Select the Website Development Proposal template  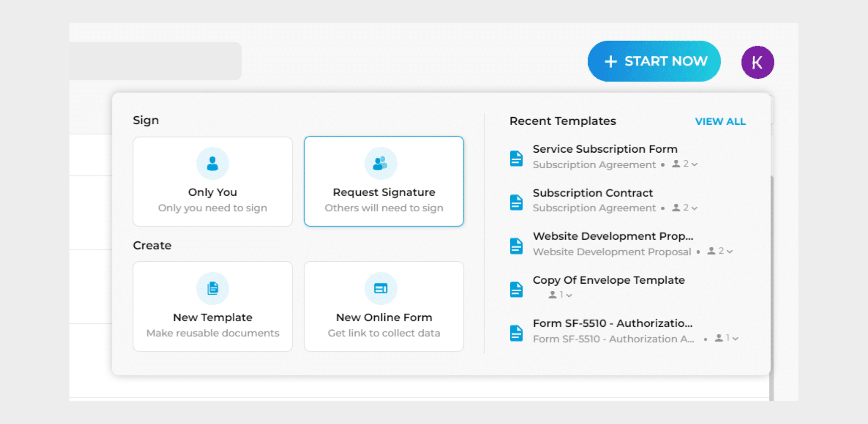coord(612,236)
